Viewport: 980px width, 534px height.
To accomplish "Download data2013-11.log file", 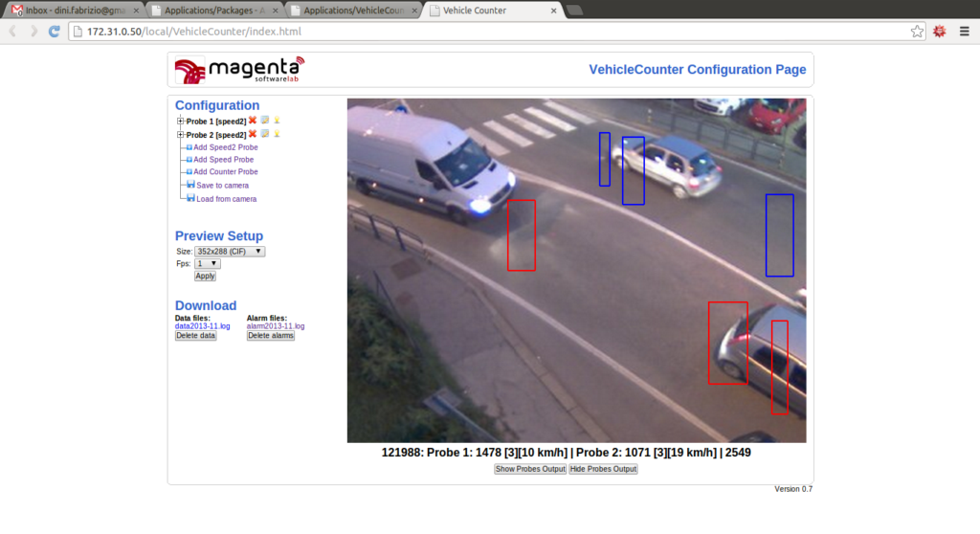I will 203,326.
